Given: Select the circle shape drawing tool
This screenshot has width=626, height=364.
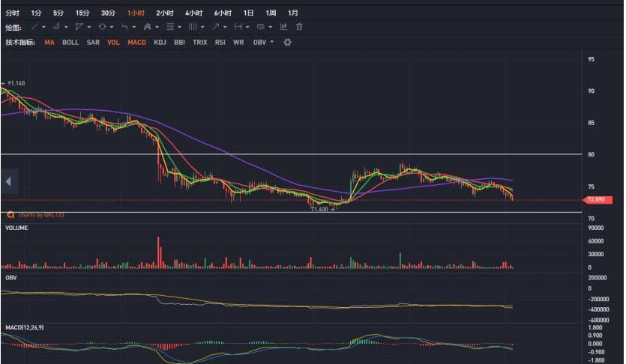Looking at the screenshot, I should tap(101, 27).
